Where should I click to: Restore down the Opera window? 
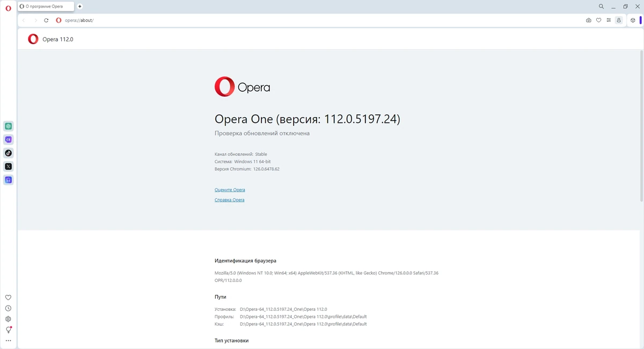[625, 6]
